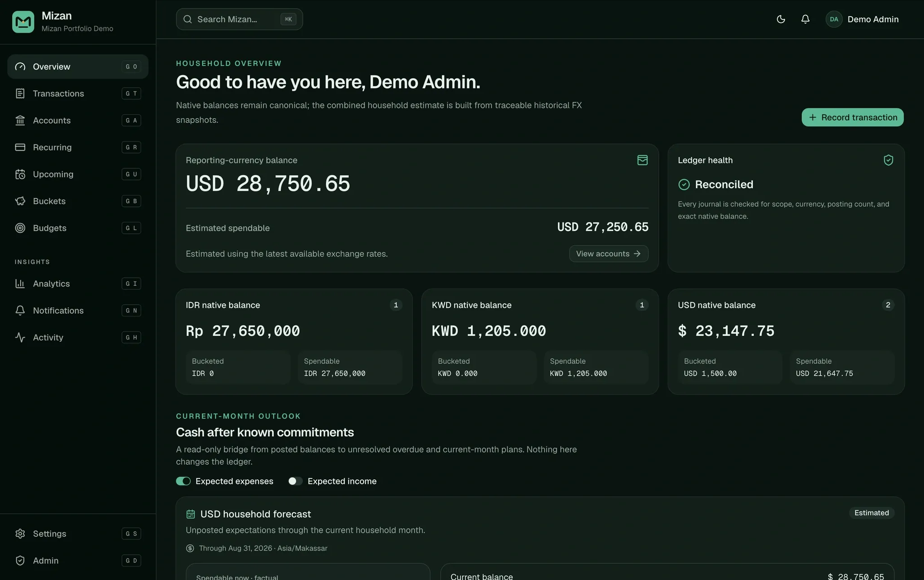Toggle dark mode moon icon
Viewport: 924px width, 580px height.
click(x=781, y=19)
